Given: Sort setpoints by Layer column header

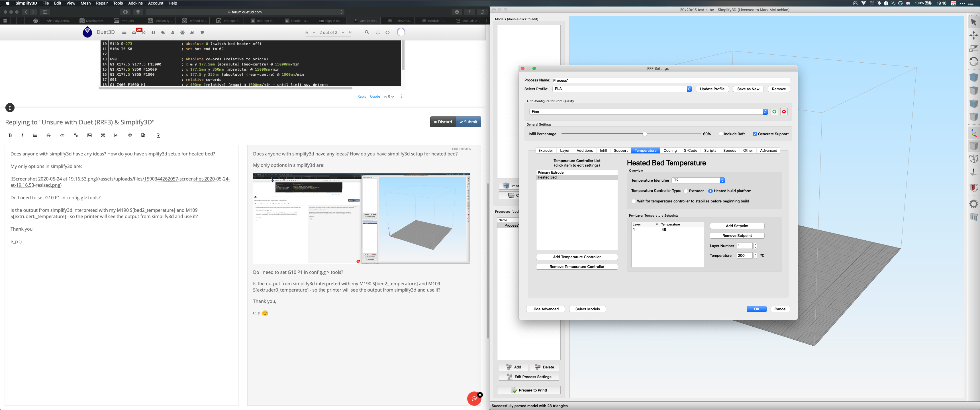Looking at the screenshot, I should coord(645,224).
